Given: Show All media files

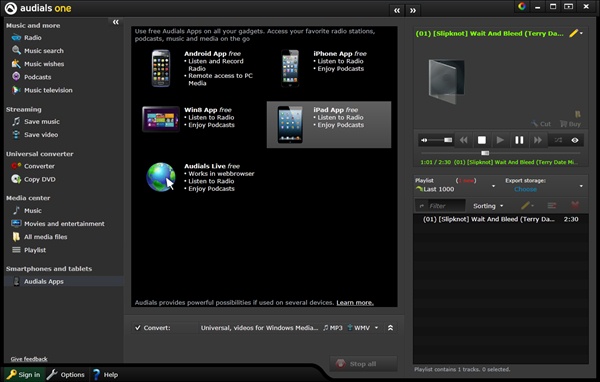Looking at the screenshot, I should click(39, 237).
